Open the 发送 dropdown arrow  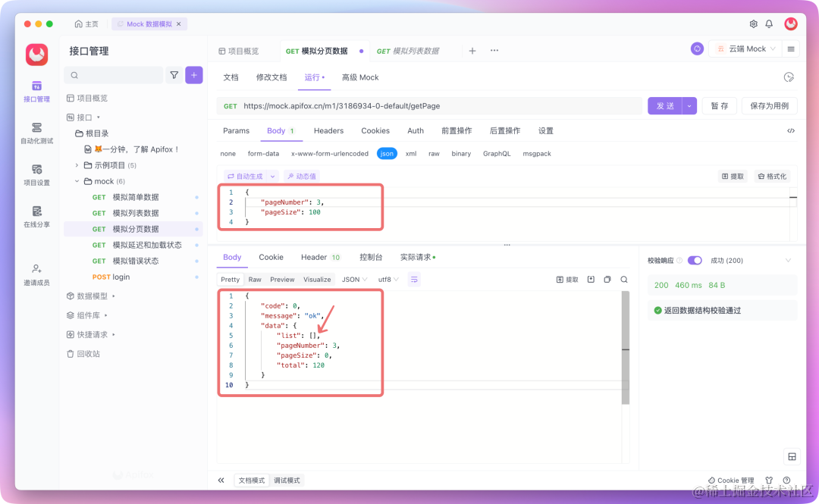coord(689,106)
